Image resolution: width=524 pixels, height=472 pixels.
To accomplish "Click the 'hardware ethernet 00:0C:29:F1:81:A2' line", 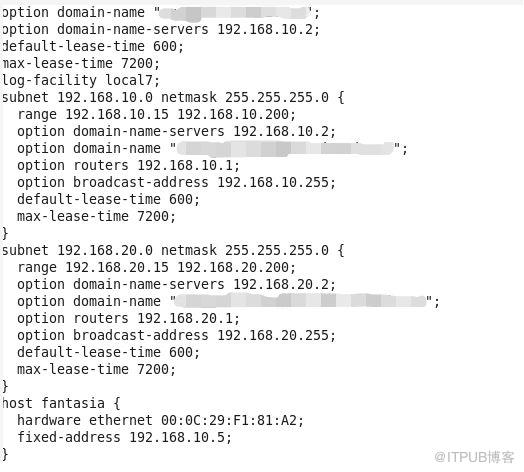I will pyautogui.click(x=160, y=421).
